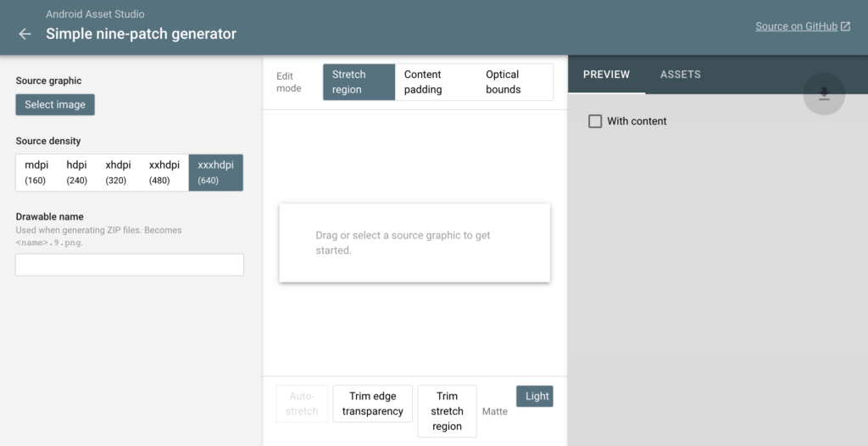Enable the With content checkbox
The image size is (868, 446).
595,121
